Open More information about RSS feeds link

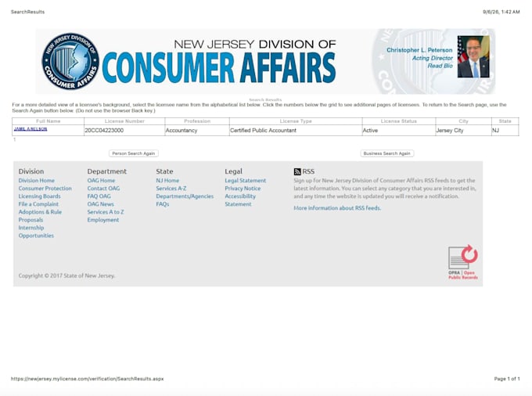(x=337, y=208)
